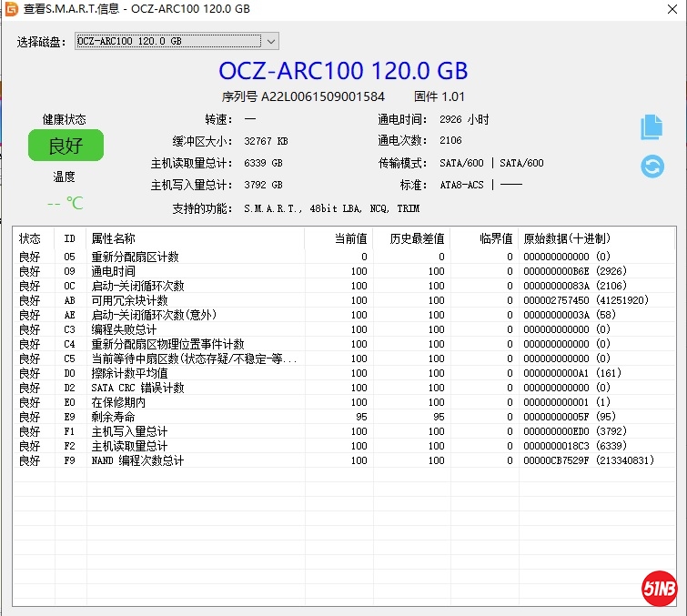This screenshot has height=616, width=687.
Task: Click the app icon in the title bar
Action: (x=11, y=9)
